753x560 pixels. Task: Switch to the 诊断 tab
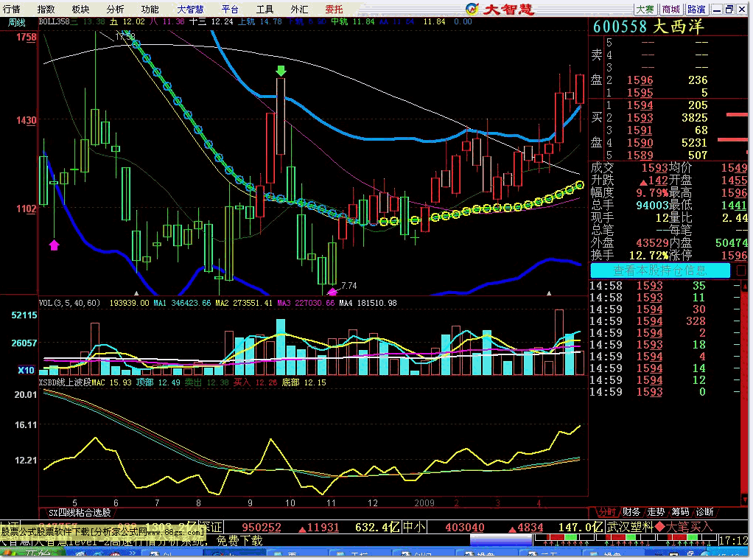704,512
